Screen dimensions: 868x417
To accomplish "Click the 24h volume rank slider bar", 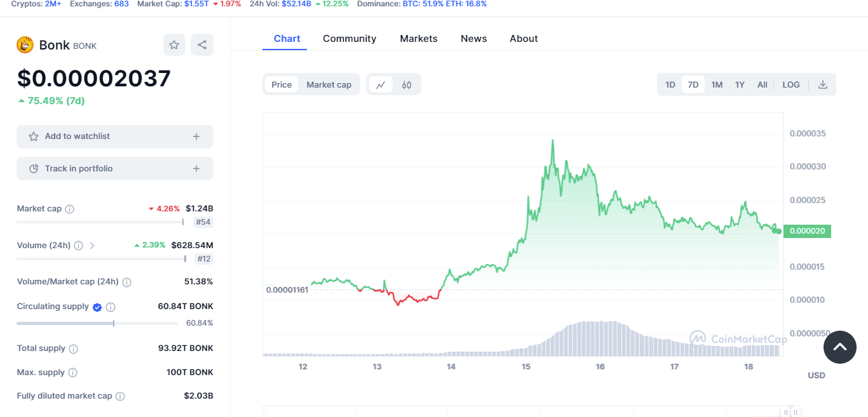I will point(102,259).
